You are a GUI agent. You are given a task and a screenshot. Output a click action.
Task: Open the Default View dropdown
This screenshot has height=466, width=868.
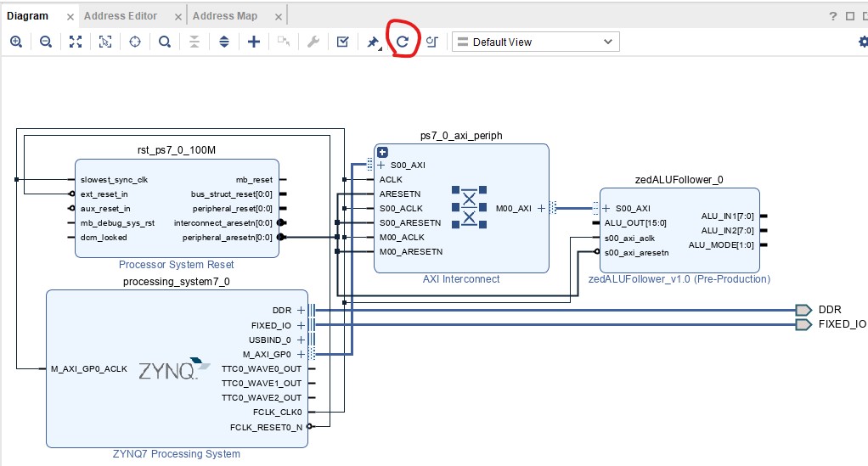[535, 42]
